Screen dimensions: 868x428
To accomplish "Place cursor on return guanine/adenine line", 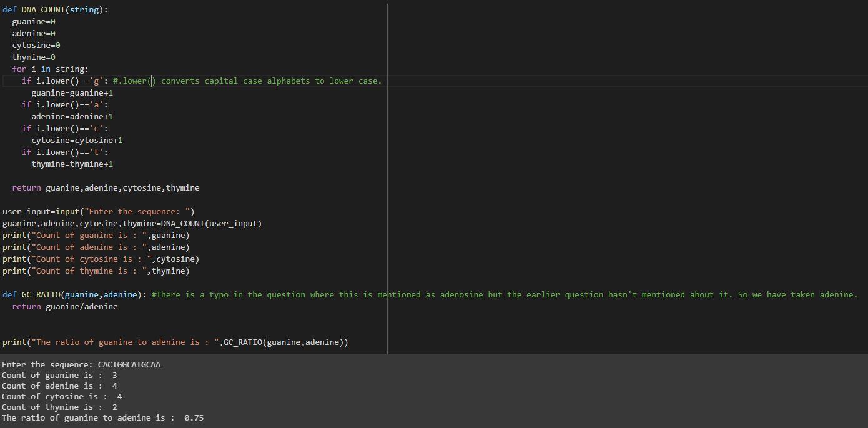I will pos(65,307).
